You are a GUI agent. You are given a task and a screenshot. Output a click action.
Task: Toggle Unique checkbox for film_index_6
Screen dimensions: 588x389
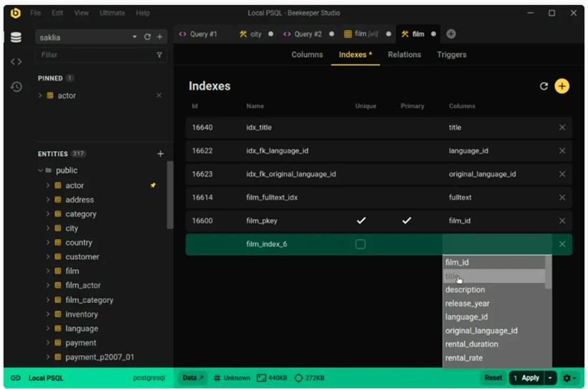(x=361, y=244)
